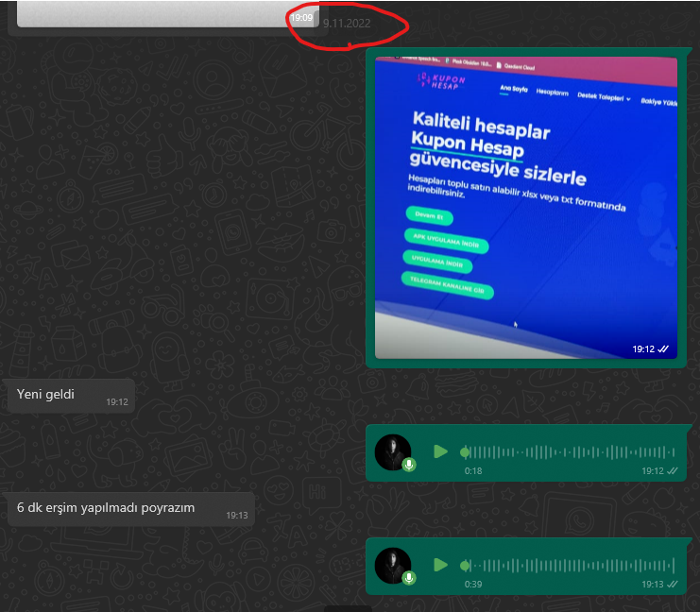
Task: Play the 0:39 voice message
Action: click(x=440, y=565)
